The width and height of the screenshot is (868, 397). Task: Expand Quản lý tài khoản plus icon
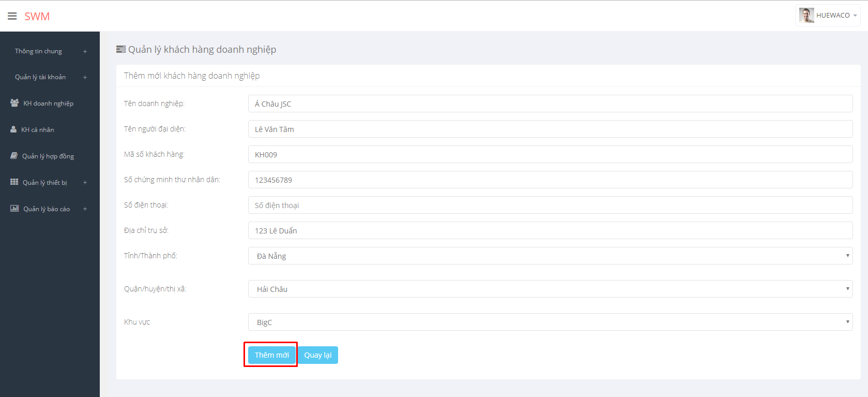85,77
